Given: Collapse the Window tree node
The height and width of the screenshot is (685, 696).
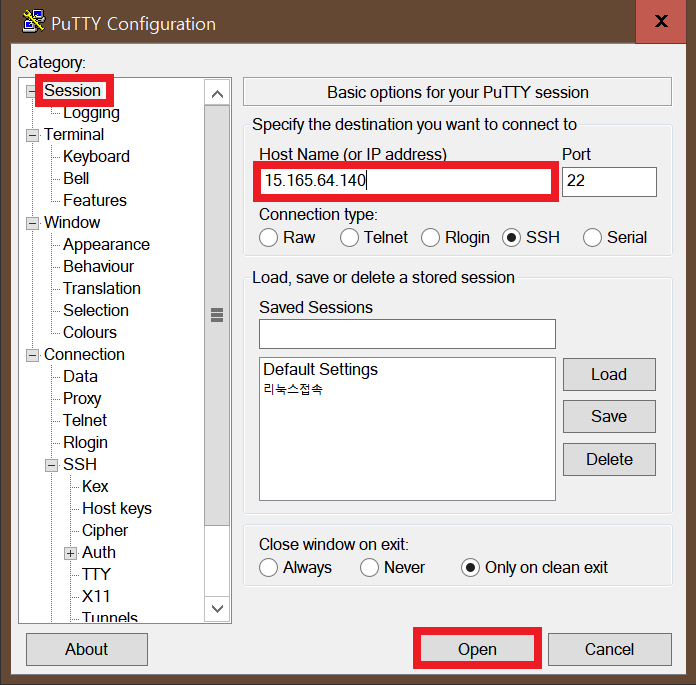Looking at the screenshot, I should [x=32, y=223].
